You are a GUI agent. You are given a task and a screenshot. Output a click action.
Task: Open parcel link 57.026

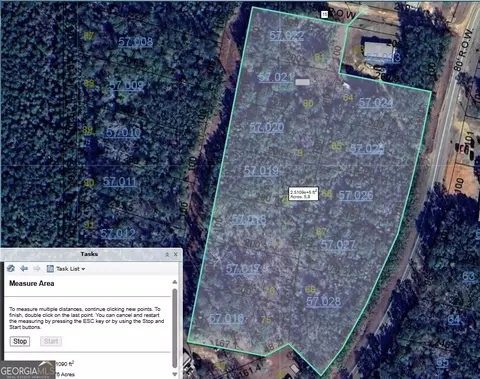[356, 195]
